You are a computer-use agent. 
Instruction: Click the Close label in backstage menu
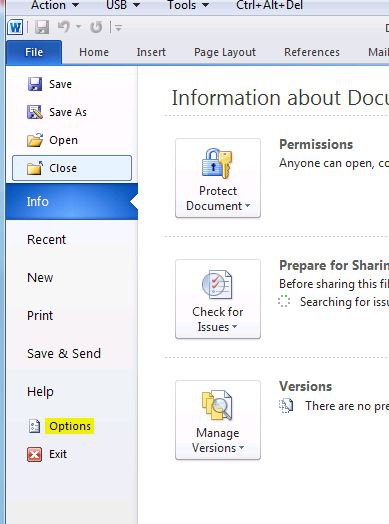click(63, 168)
